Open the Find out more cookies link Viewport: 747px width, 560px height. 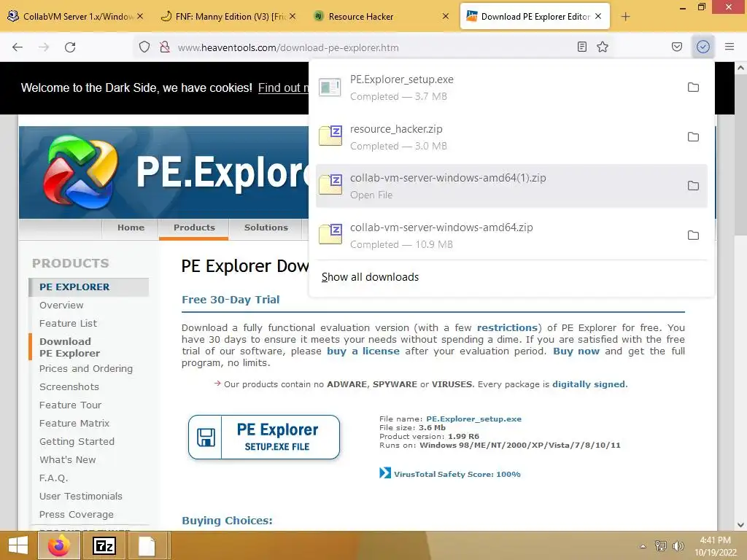283,88
